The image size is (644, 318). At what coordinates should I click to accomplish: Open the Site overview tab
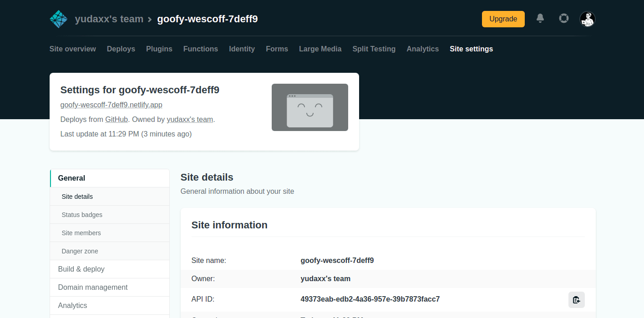click(73, 49)
